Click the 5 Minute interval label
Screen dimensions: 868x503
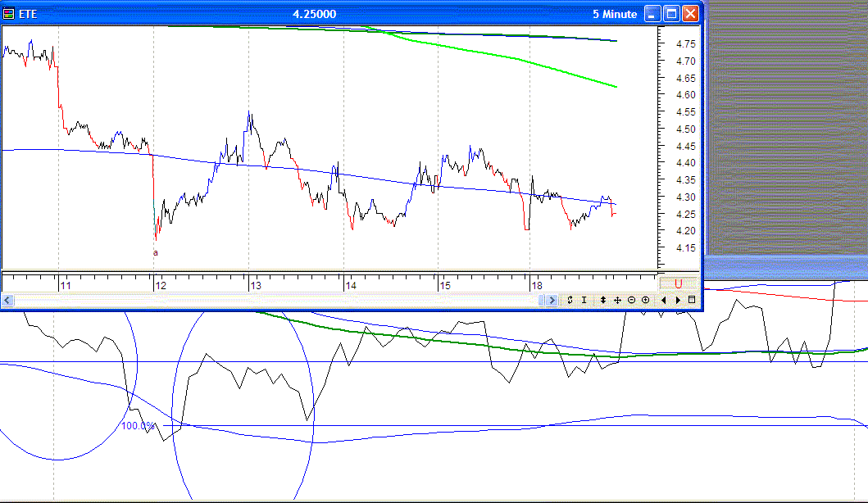pos(615,15)
